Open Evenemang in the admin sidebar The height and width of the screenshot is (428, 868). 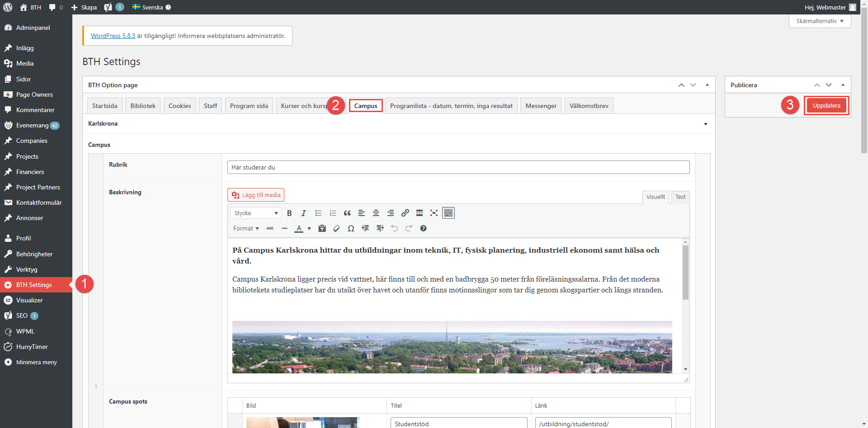36,125
